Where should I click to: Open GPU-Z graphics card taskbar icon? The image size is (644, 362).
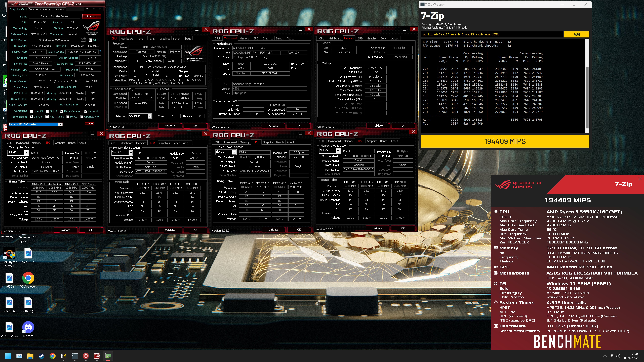(x=108, y=356)
